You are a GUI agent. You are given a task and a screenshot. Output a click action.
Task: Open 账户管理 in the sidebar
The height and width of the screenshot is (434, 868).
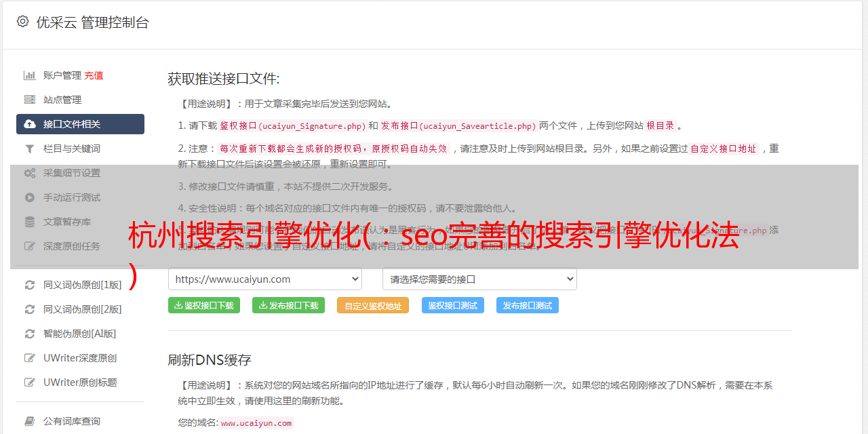(62, 75)
